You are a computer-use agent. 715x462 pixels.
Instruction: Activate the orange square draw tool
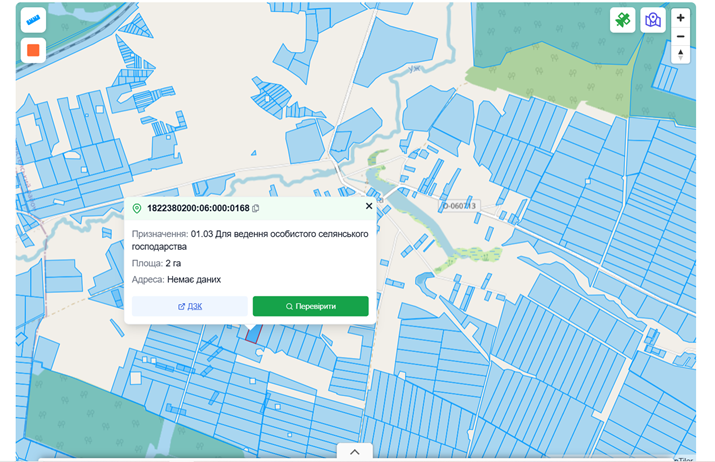point(33,50)
